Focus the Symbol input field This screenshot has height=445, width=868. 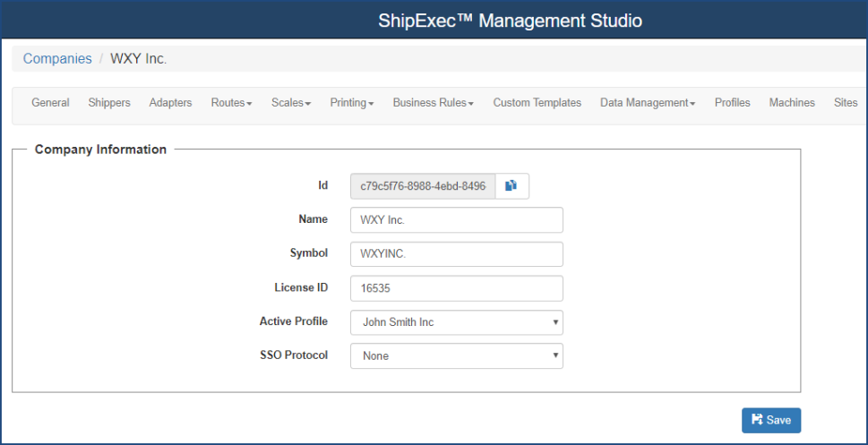[x=456, y=254]
